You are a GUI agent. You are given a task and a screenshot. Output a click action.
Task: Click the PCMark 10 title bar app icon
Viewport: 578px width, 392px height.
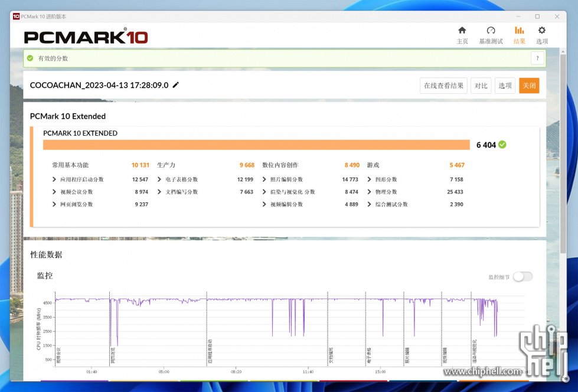(x=16, y=17)
